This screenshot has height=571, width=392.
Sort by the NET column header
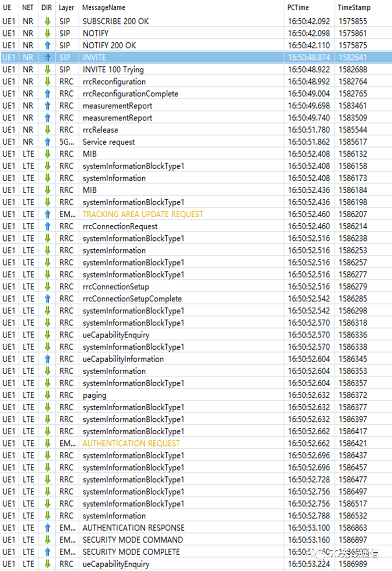click(28, 7)
